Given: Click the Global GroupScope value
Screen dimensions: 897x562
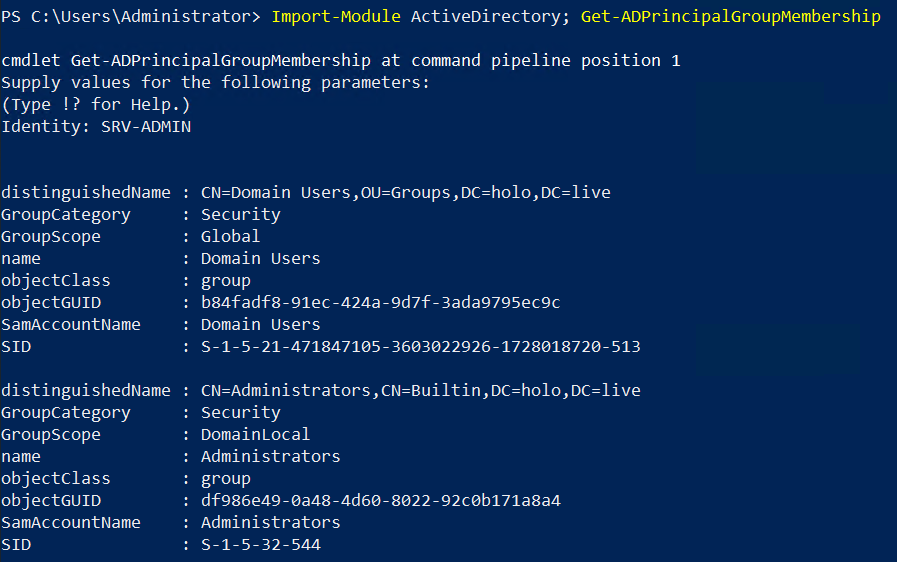Looking at the screenshot, I should coord(230,237).
